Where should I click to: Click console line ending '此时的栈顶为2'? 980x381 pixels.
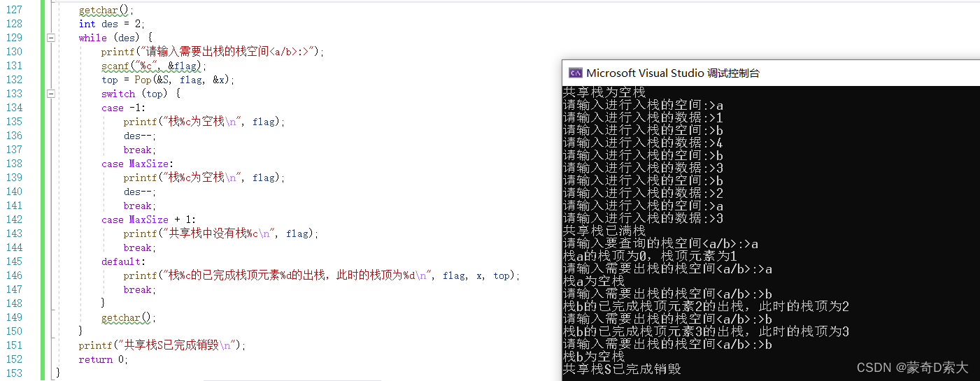[x=706, y=306]
